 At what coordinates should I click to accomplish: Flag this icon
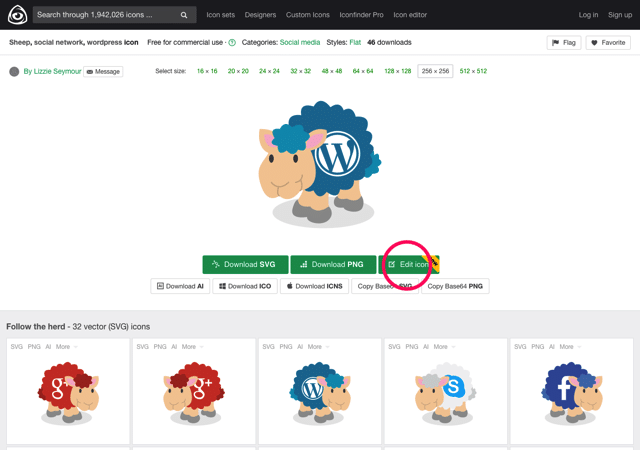click(564, 42)
